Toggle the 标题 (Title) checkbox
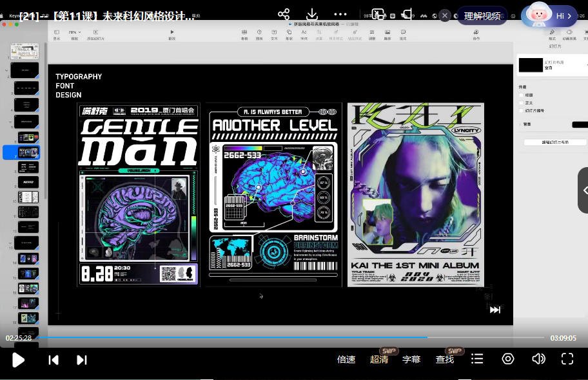Image resolution: width=588 pixels, height=380 pixels. [521, 95]
